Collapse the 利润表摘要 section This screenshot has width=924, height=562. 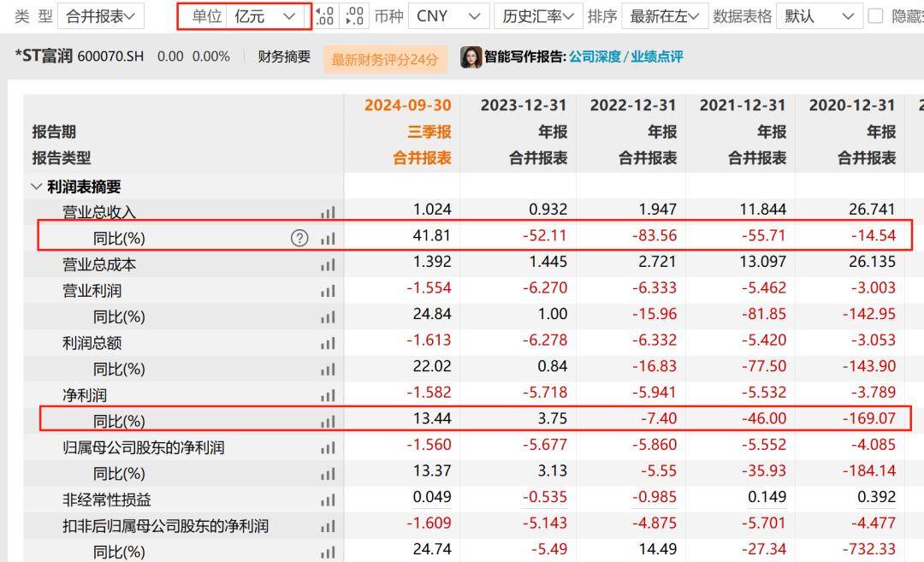click(36, 184)
